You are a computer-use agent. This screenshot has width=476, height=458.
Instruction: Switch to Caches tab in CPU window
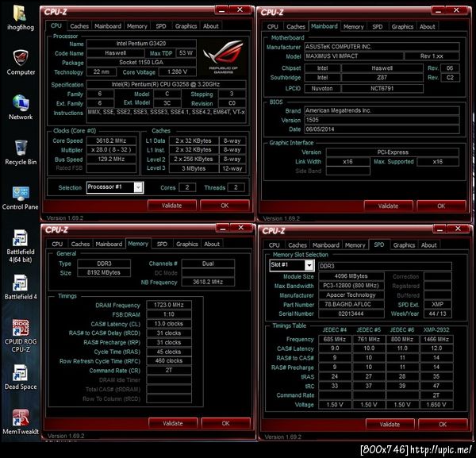[79, 26]
